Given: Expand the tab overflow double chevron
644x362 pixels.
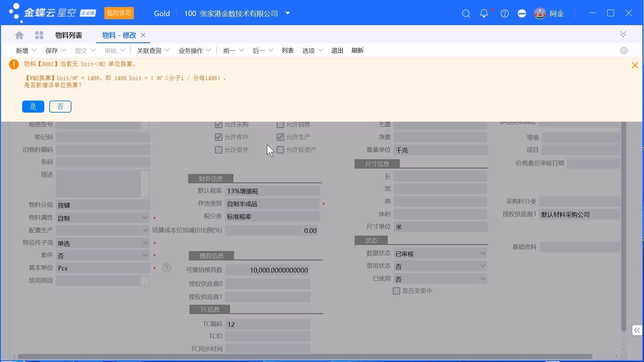Looking at the screenshot, I should click(623, 34).
